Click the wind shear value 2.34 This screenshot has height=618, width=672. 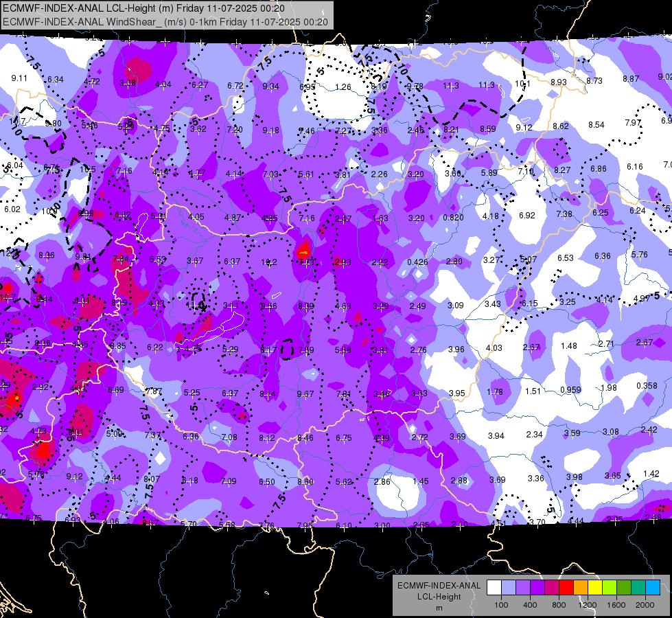tap(535, 435)
